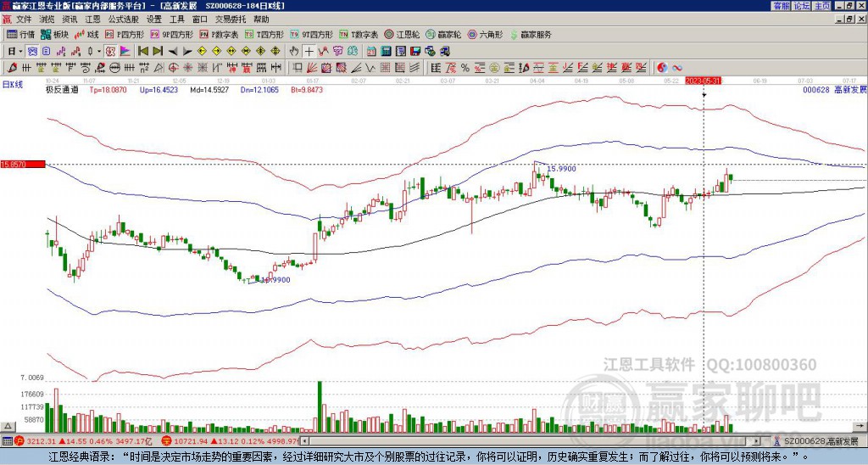The image size is (868, 465).
Task: Open the 江恩 menu
Action: [92, 20]
